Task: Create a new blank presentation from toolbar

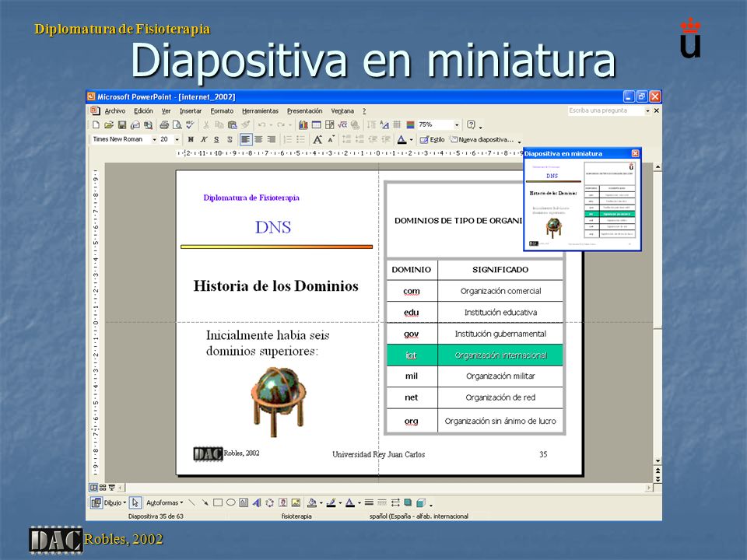Action: 96,124
